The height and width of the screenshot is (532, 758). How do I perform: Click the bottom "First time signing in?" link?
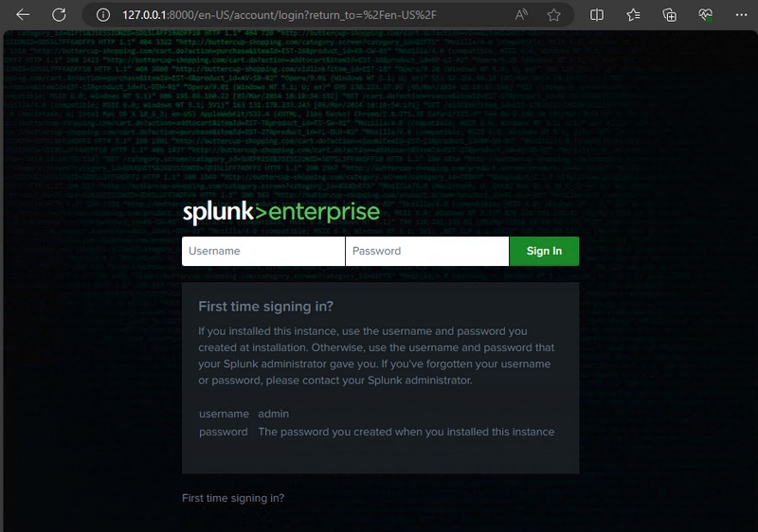233,498
